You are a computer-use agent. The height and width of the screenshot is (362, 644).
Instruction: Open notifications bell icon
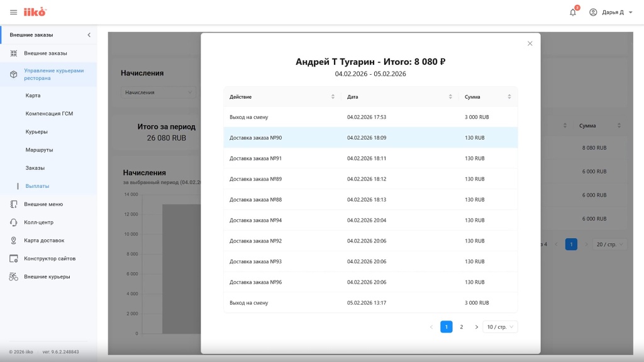coord(573,13)
